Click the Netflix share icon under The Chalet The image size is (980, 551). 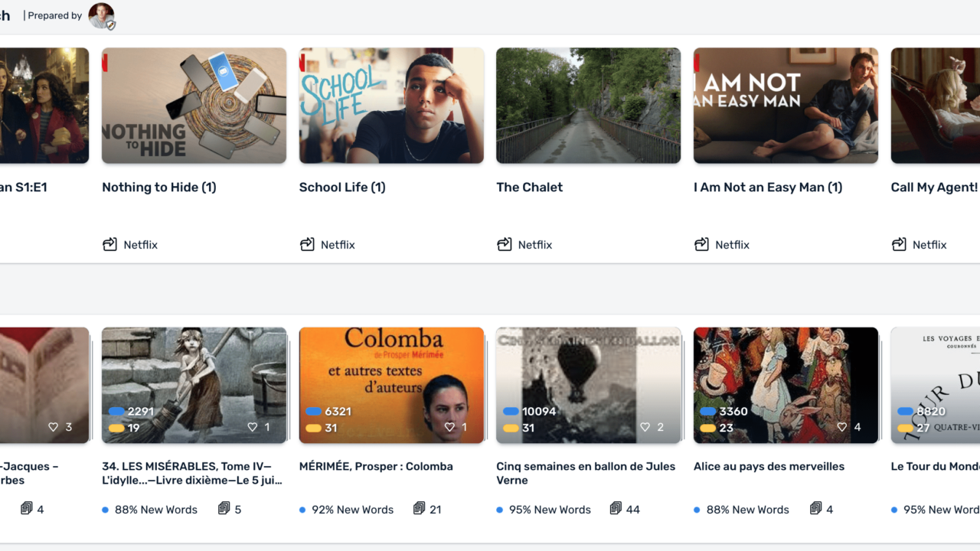point(505,245)
